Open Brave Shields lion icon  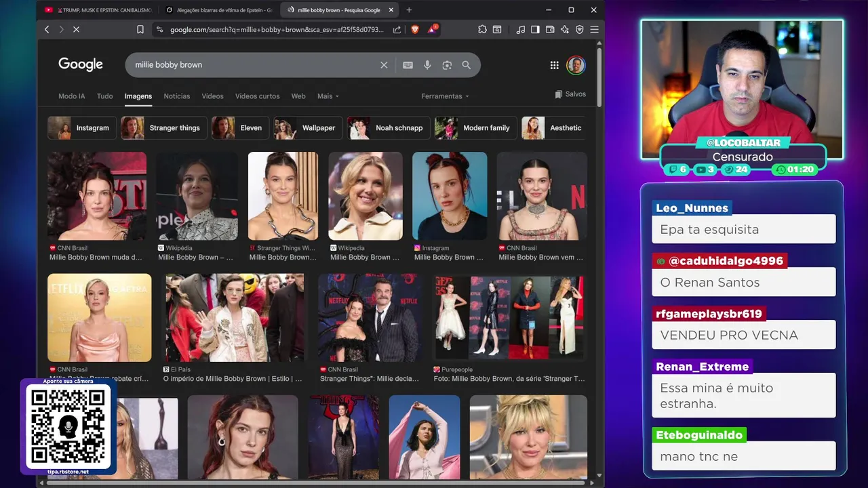click(415, 30)
